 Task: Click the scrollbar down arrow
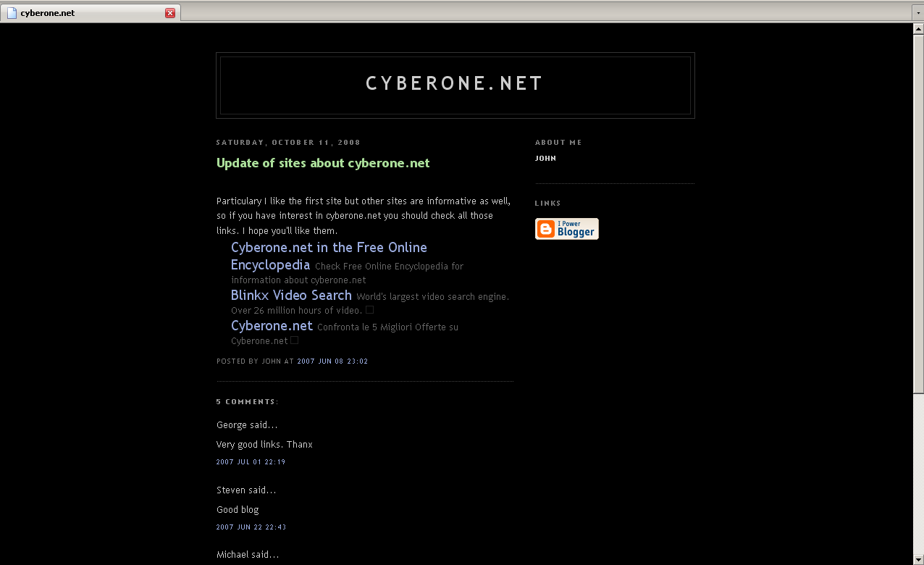point(918,559)
